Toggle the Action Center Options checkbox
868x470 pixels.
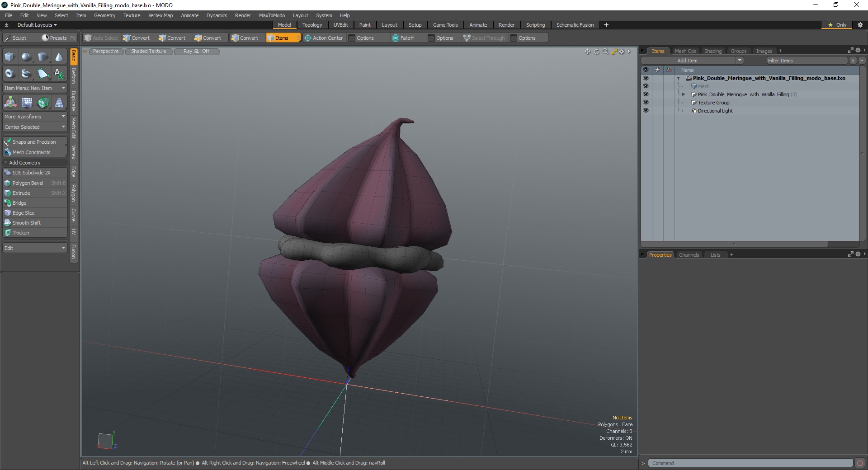click(352, 38)
